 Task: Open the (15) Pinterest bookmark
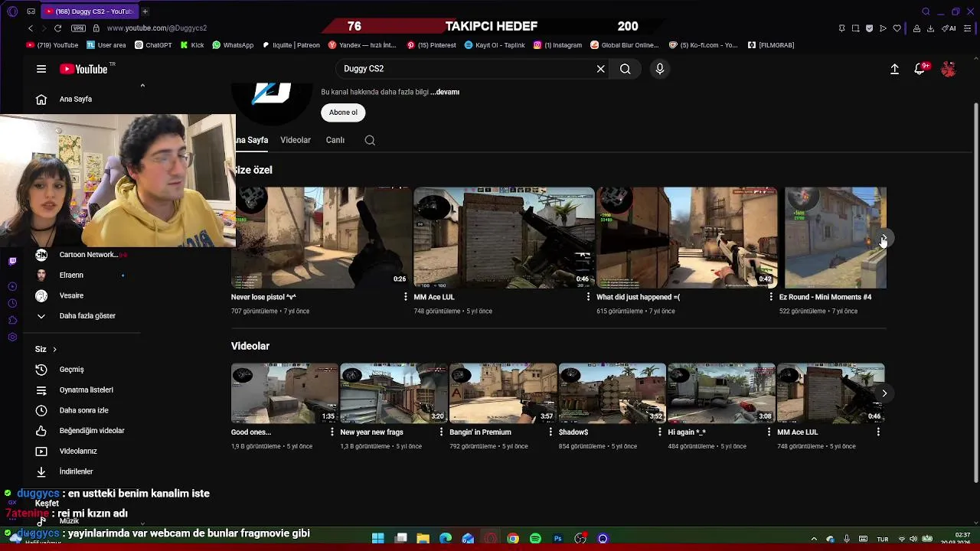pyautogui.click(x=432, y=45)
